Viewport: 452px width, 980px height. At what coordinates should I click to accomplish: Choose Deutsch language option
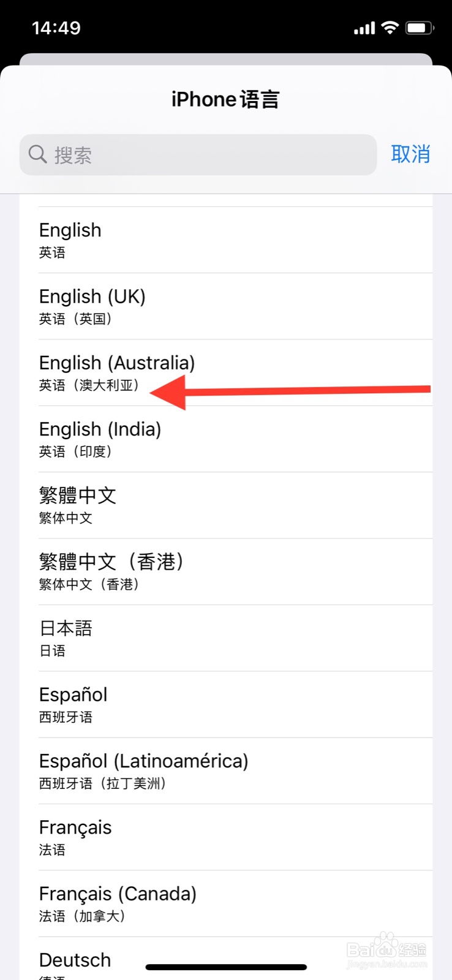tap(75, 960)
